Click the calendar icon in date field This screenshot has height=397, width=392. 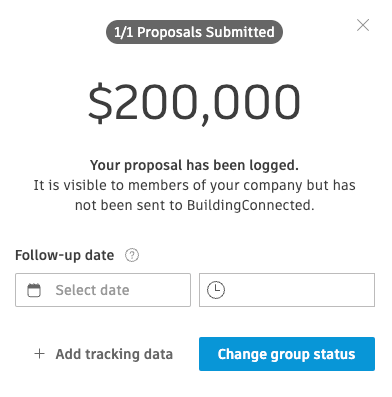click(x=34, y=290)
